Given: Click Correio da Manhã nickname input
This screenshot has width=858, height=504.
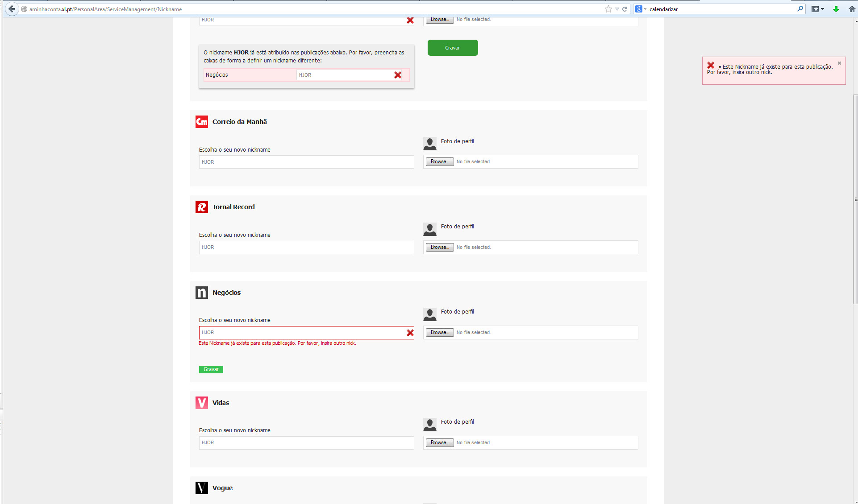Looking at the screenshot, I should (306, 162).
